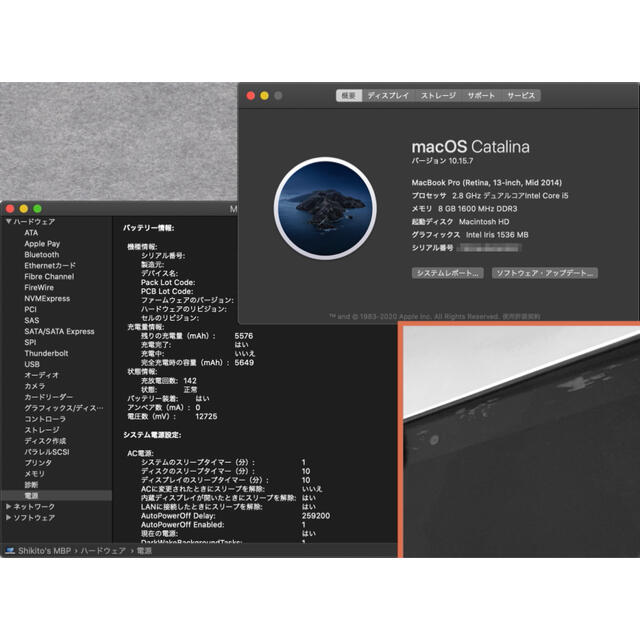Click the メモリ 8 GB 1600 MHz DDR3 line
640x640 pixels.
(464, 209)
